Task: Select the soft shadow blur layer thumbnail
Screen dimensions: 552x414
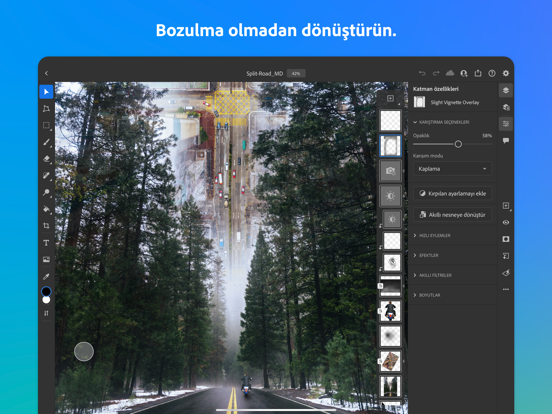Action: (x=390, y=336)
